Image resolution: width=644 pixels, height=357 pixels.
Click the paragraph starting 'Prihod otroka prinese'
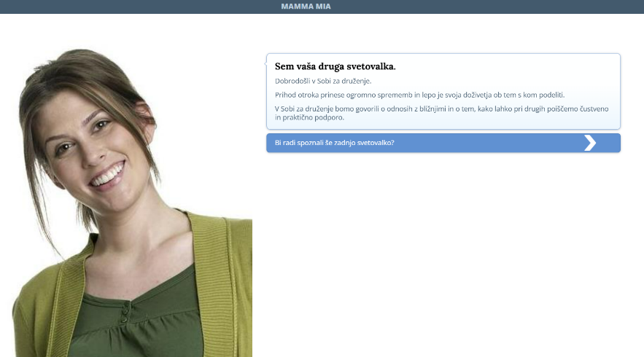pyautogui.click(x=419, y=95)
